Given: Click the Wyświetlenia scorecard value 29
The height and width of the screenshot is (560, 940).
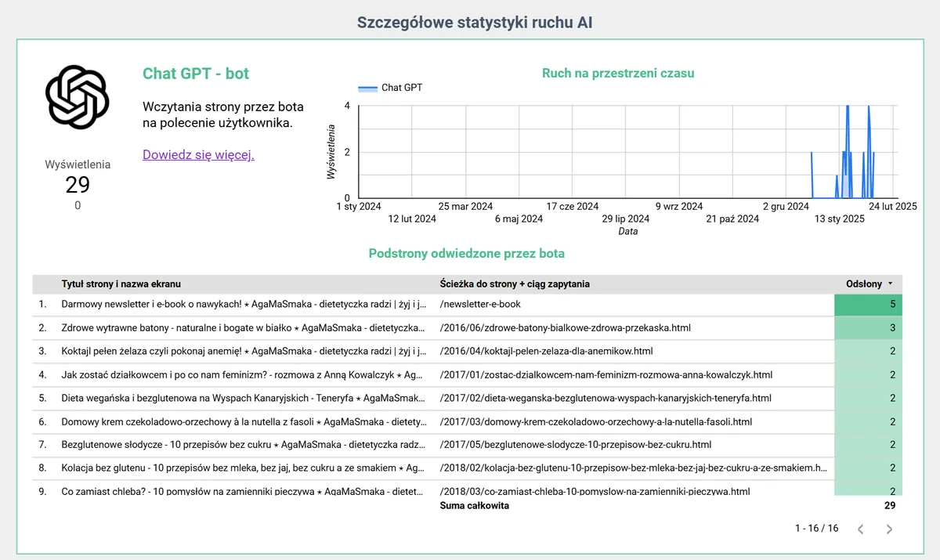Looking at the screenshot, I should tap(78, 185).
